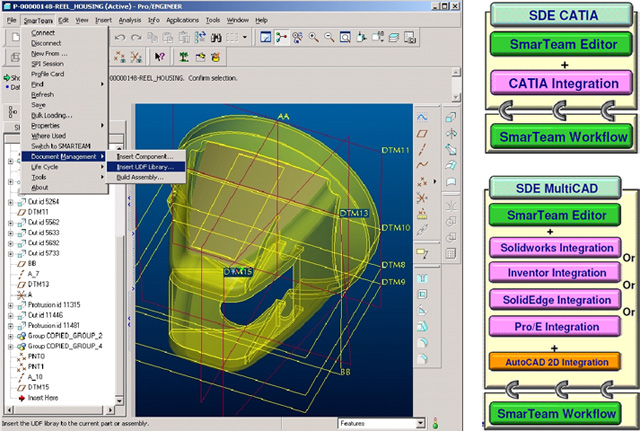
Task: Click the Solidworks Integration box
Action: pyautogui.click(x=556, y=248)
